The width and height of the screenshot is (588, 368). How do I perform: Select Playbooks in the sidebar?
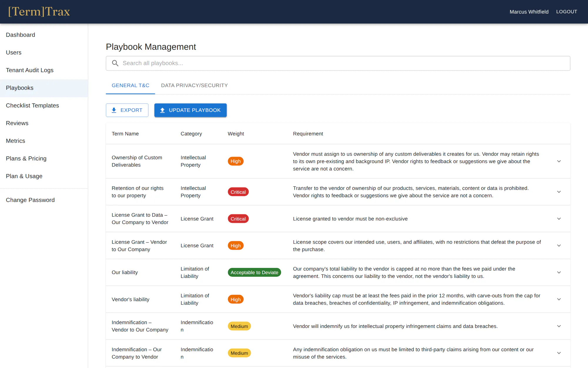(x=44, y=88)
